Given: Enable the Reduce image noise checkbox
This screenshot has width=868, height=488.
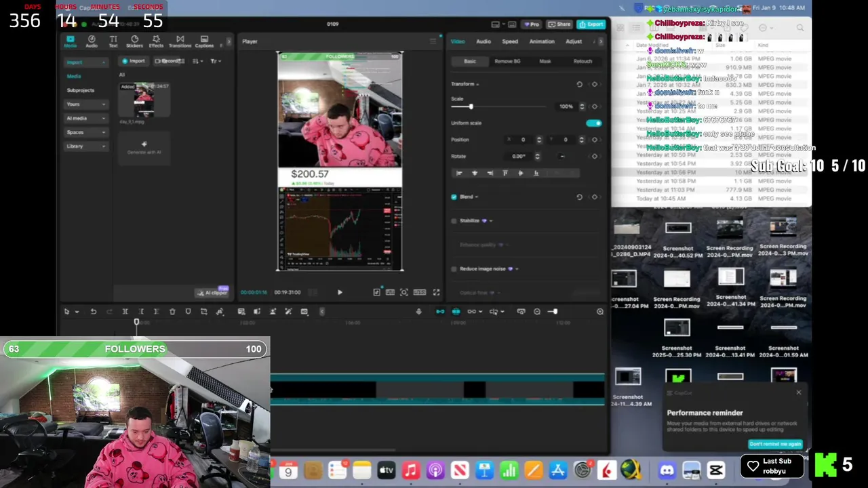Looking at the screenshot, I should click(454, 269).
